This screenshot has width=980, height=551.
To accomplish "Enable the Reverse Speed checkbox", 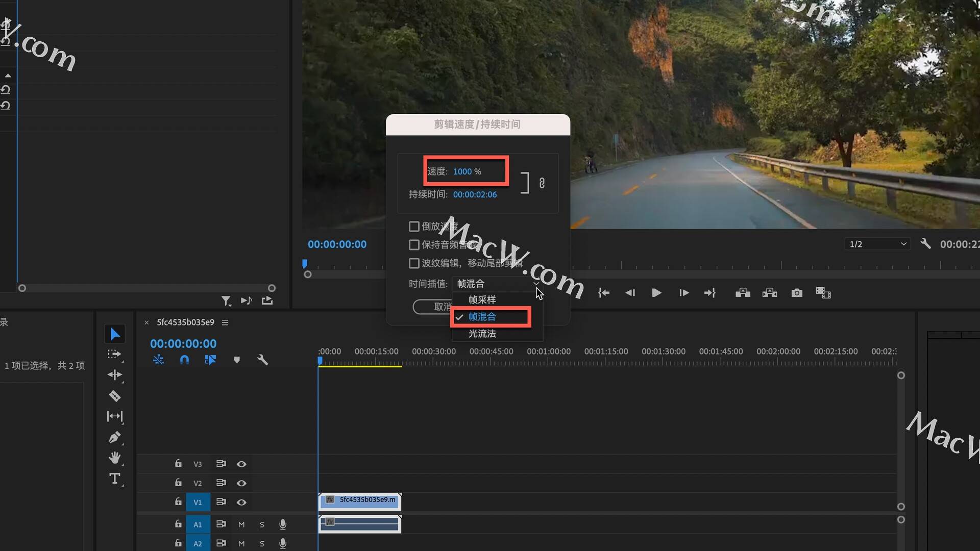I will click(414, 226).
